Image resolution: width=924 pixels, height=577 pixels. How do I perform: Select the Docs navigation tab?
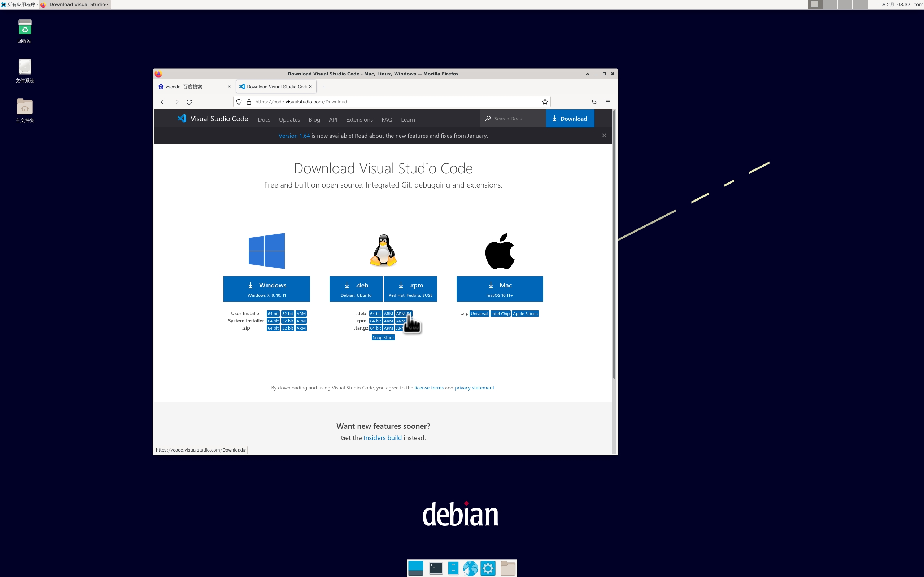pos(264,119)
